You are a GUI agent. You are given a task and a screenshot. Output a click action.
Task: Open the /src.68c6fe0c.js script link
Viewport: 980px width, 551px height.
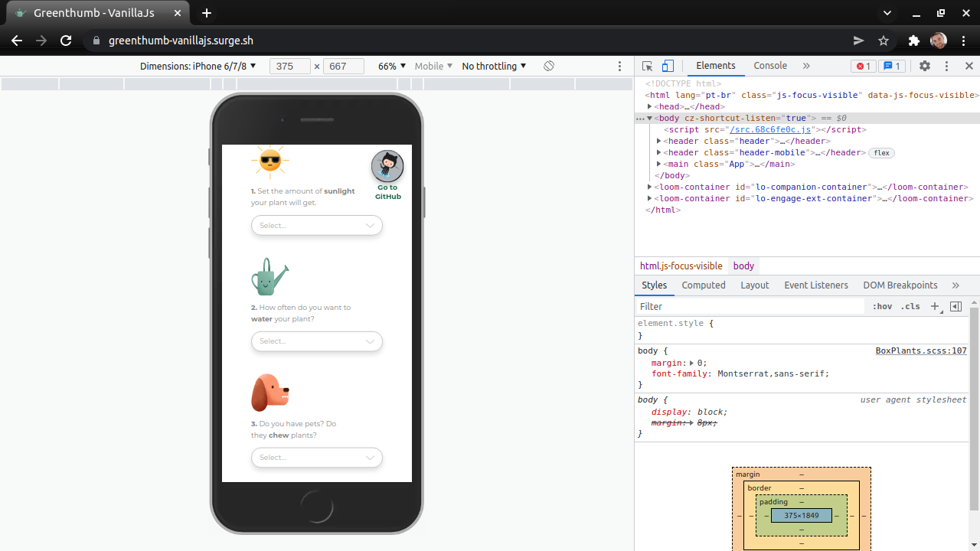click(770, 129)
